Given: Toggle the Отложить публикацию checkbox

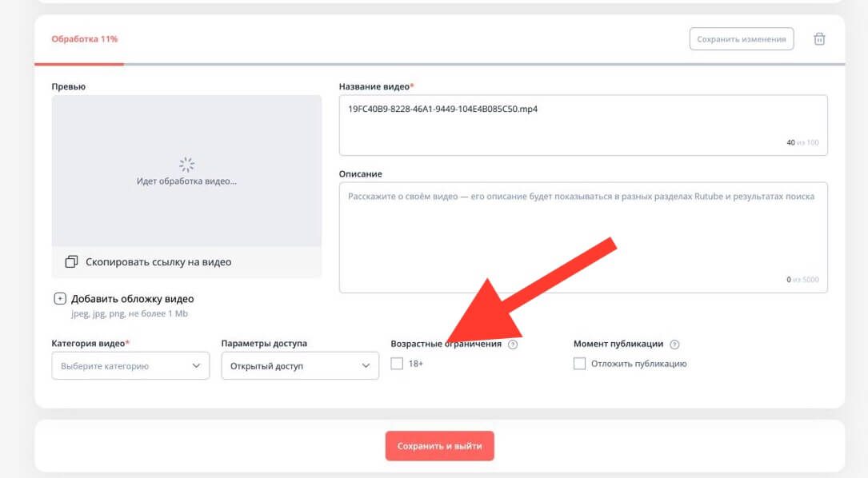Looking at the screenshot, I should point(580,364).
